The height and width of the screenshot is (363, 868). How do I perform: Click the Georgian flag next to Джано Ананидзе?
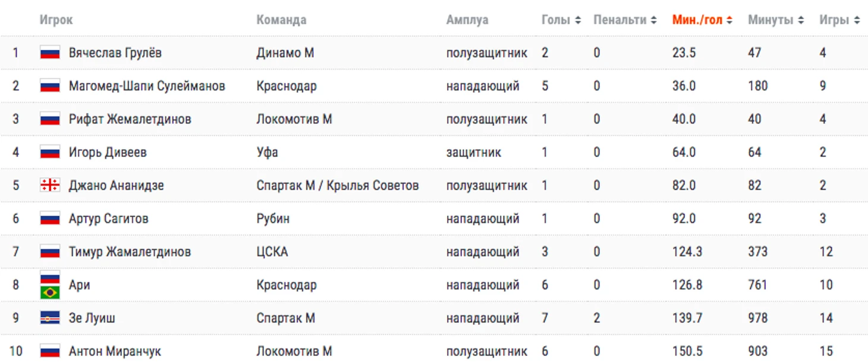click(x=50, y=185)
